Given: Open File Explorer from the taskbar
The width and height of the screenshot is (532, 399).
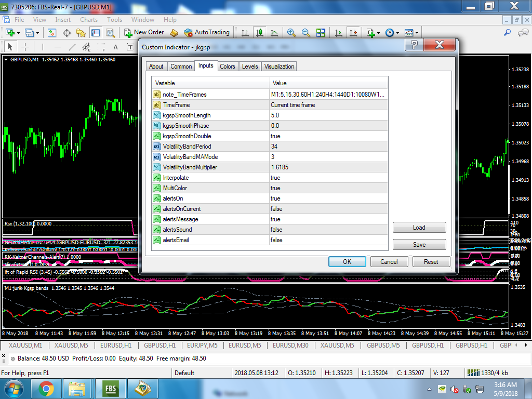Looking at the screenshot, I should coord(77,389).
